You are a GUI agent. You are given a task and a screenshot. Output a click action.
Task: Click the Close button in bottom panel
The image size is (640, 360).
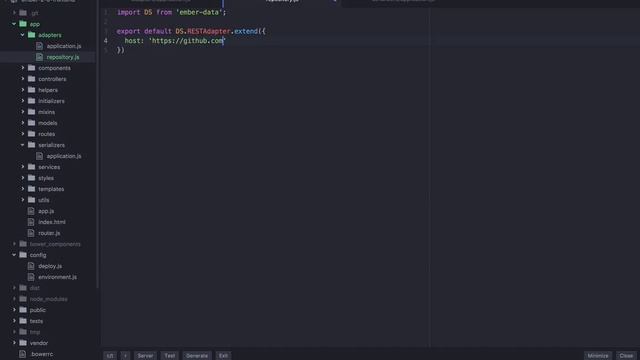tap(626, 356)
